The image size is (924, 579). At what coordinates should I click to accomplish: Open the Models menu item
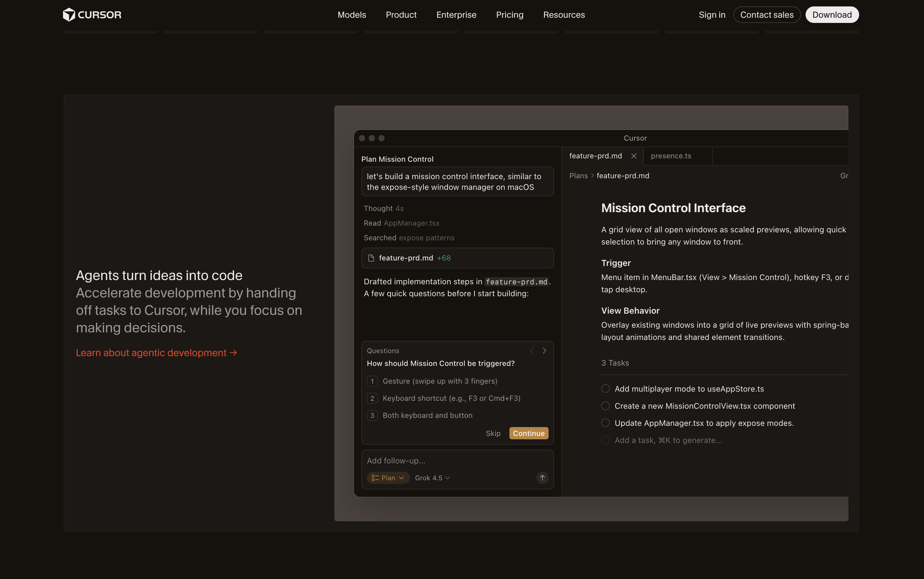click(x=352, y=15)
